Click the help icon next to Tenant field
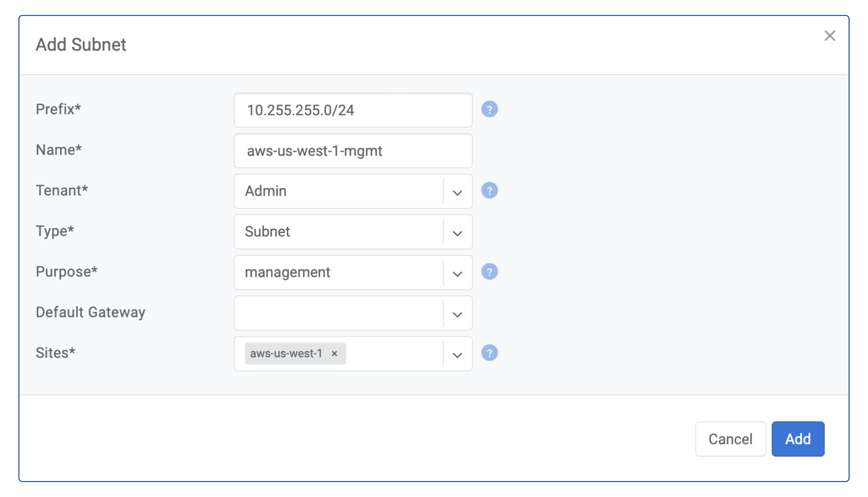The width and height of the screenshot is (868, 497). pyautogui.click(x=490, y=190)
